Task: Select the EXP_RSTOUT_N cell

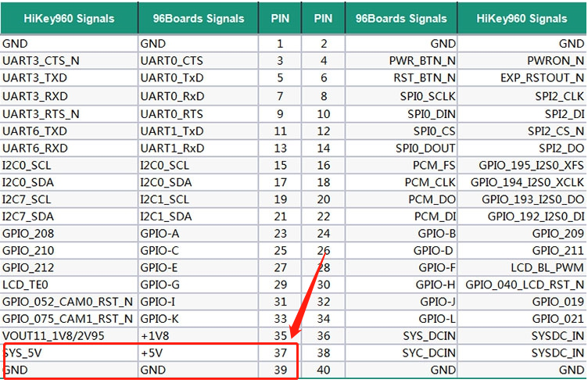Action: point(522,77)
